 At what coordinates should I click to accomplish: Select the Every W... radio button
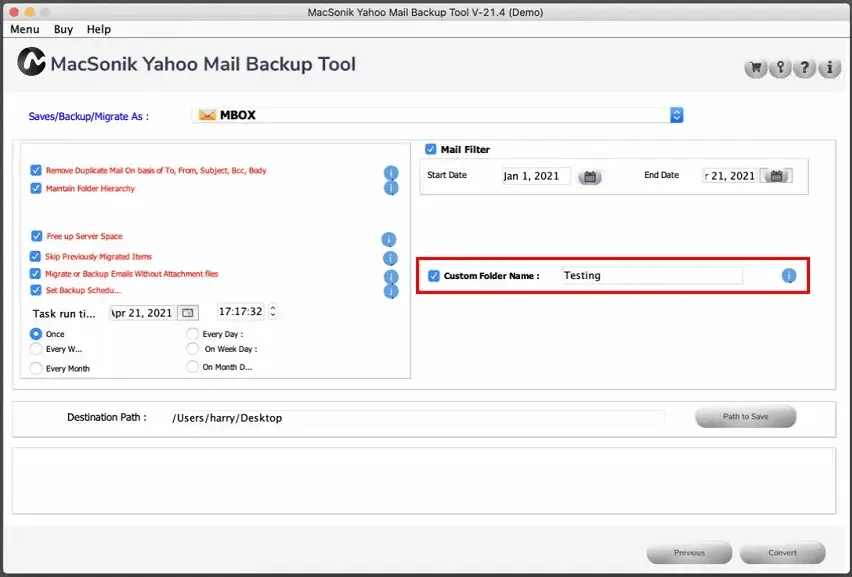tap(36, 349)
